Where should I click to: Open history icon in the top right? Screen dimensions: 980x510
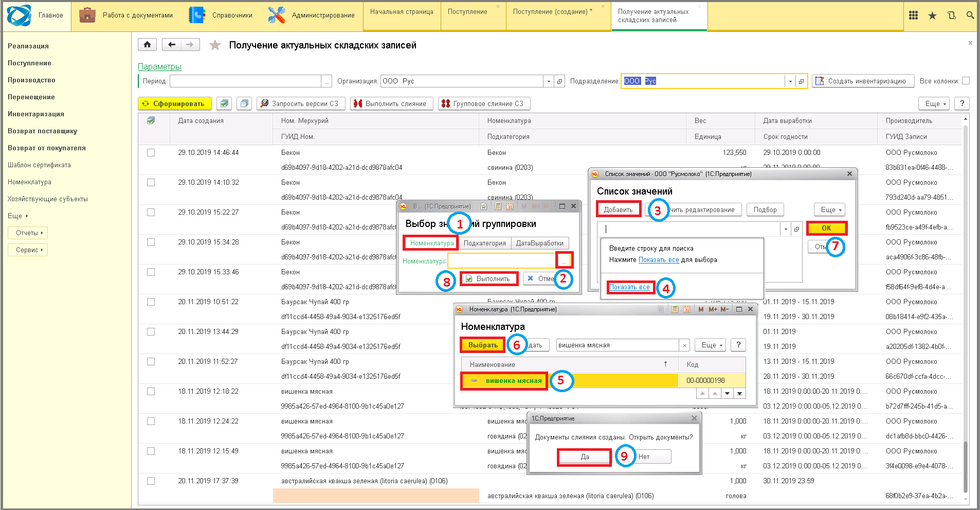(x=951, y=15)
